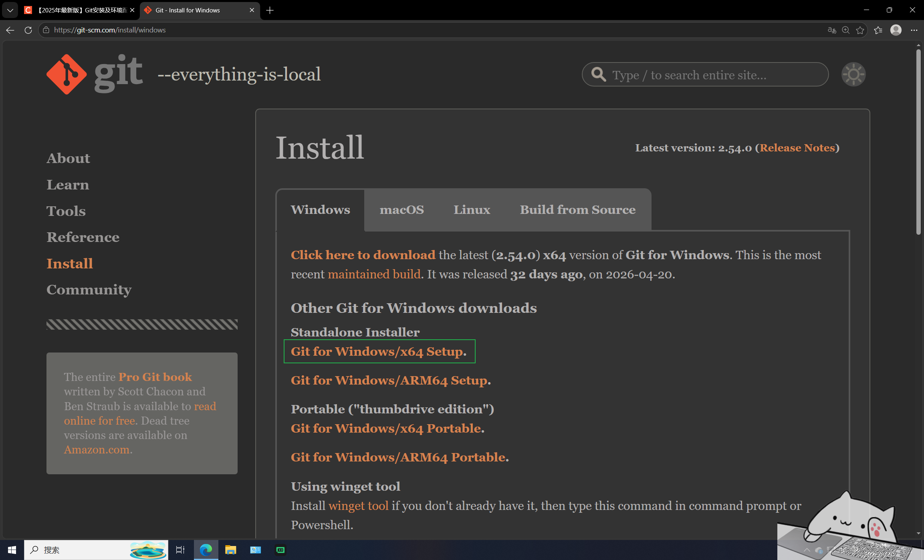
Task: Open the Windows Start menu
Action: coord(12,550)
